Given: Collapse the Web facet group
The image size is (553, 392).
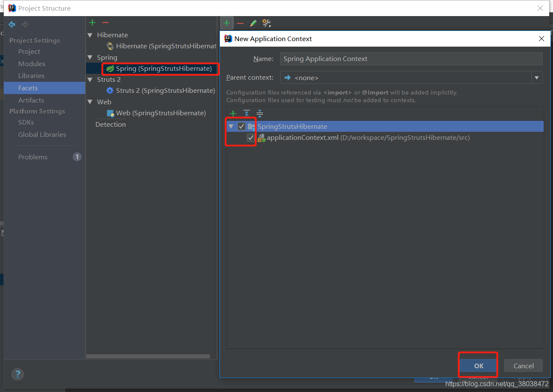Looking at the screenshot, I should [x=90, y=102].
